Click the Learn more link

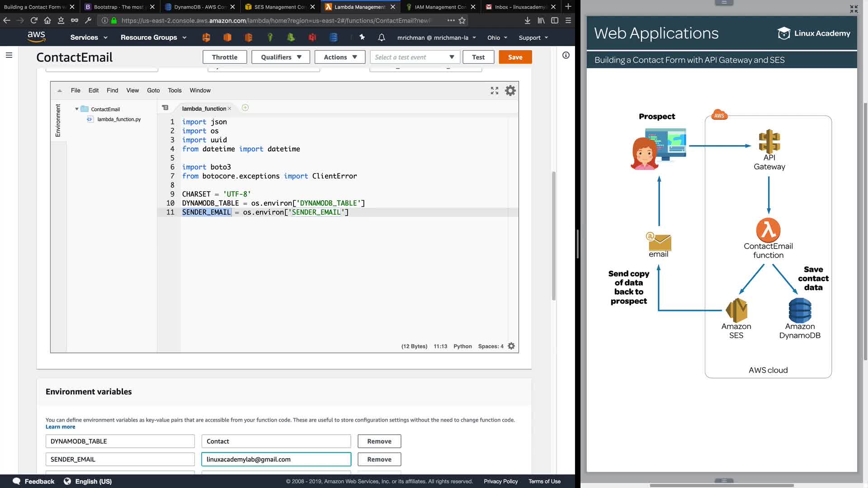tap(60, 427)
